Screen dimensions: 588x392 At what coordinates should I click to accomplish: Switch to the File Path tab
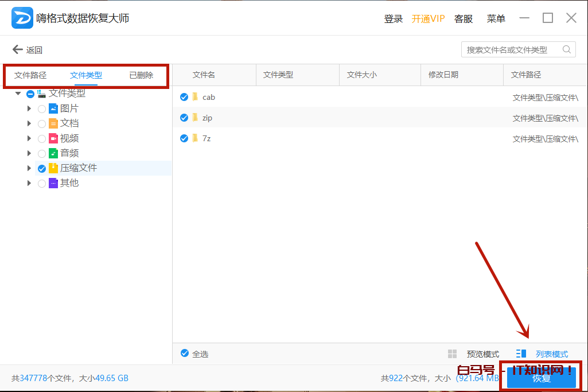tap(30, 75)
